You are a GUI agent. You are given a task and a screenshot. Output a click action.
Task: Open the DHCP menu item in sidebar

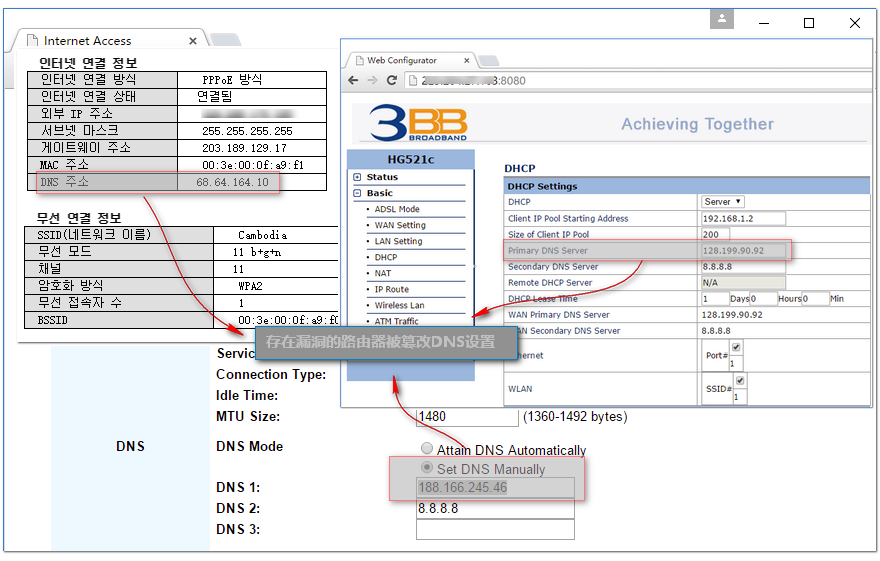(x=386, y=257)
